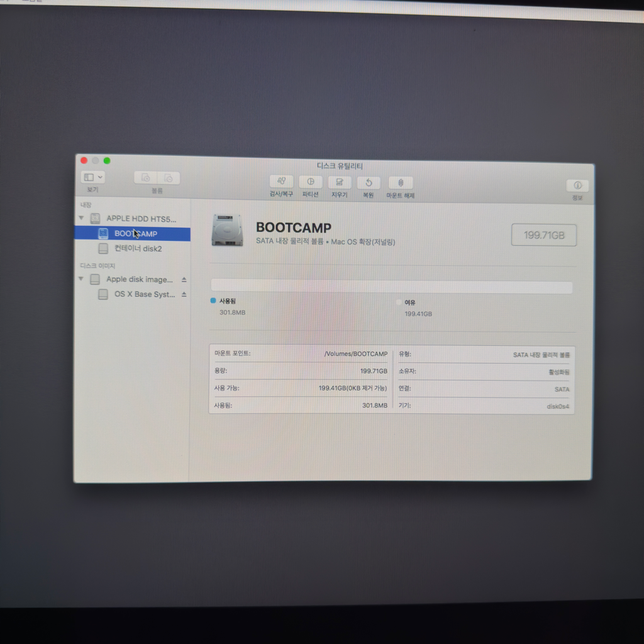Collapse the APPLE HDD HTS5 disk tree
Screen dimensions: 644x644
click(x=82, y=218)
